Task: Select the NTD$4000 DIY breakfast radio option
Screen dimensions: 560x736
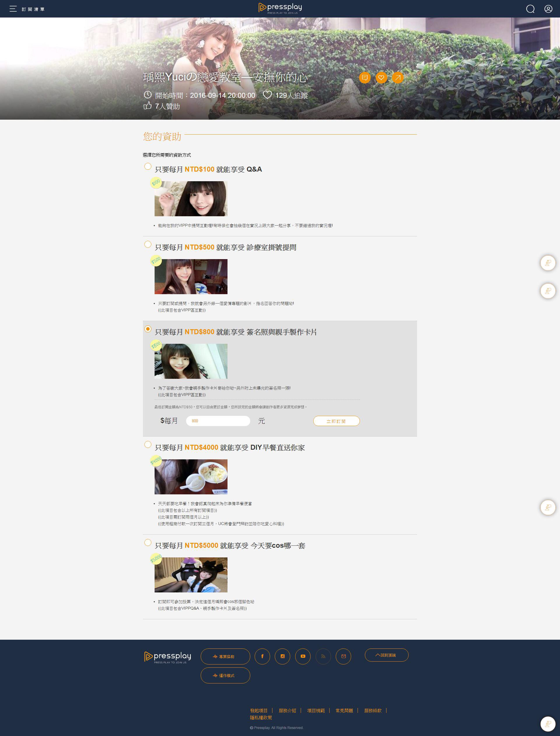Action: pyautogui.click(x=148, y=444)
